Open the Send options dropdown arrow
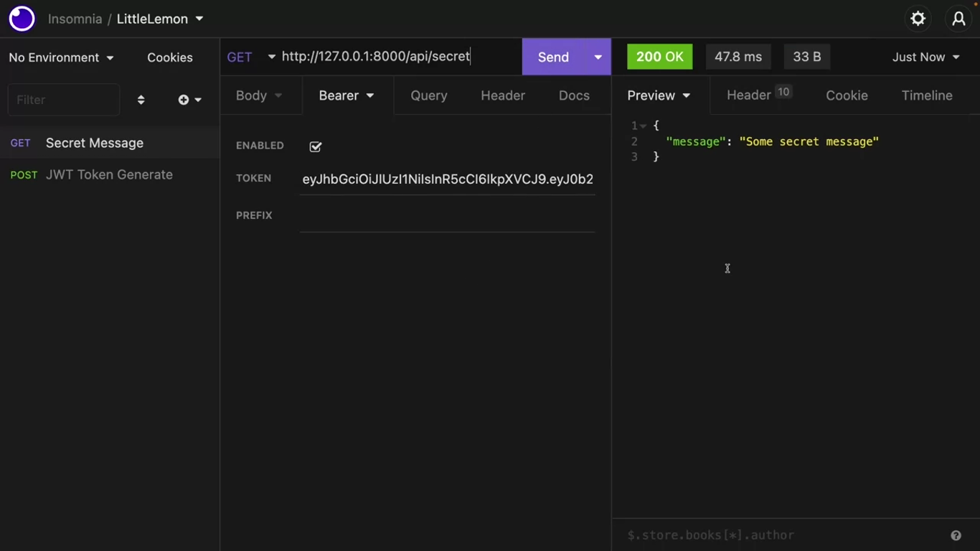The height and width of the screenshot is (551, 980). [x=598, y=57]
